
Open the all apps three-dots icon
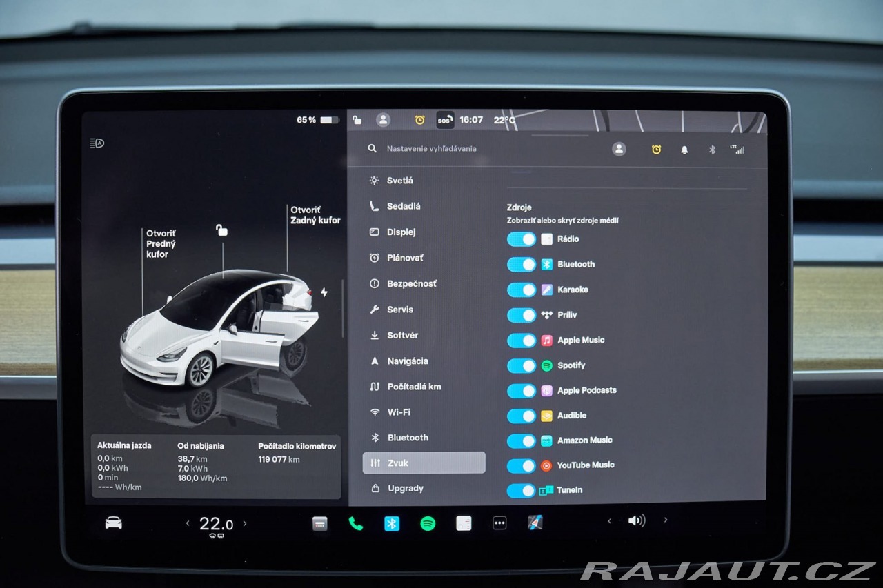[x=499, y=523]
